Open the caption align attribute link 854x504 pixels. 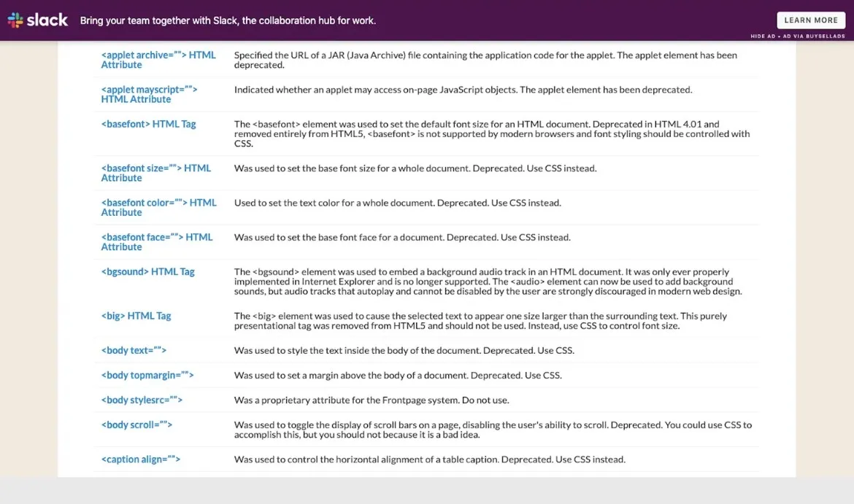pos(141,460)
